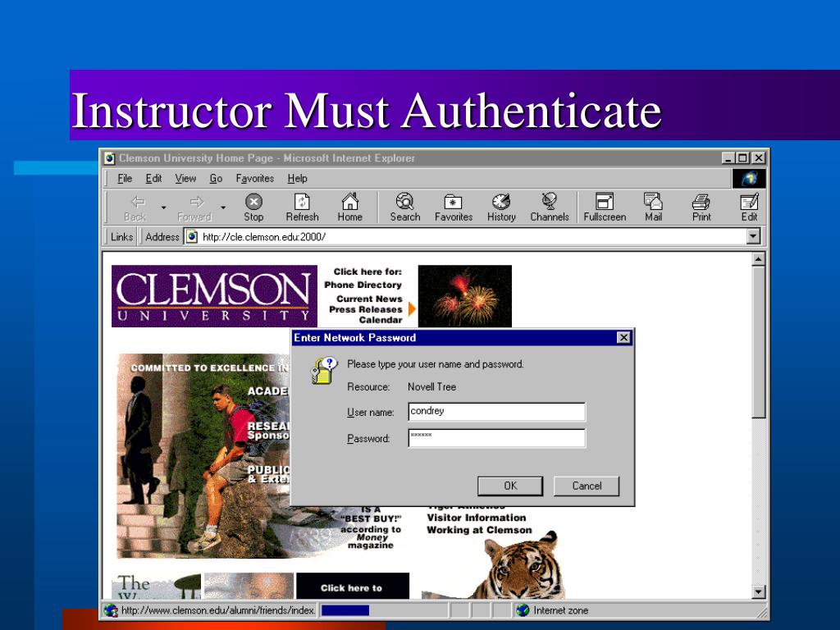Click the Current News link
Viewport: 840px width, 630px height.
[x=369, y=299]
